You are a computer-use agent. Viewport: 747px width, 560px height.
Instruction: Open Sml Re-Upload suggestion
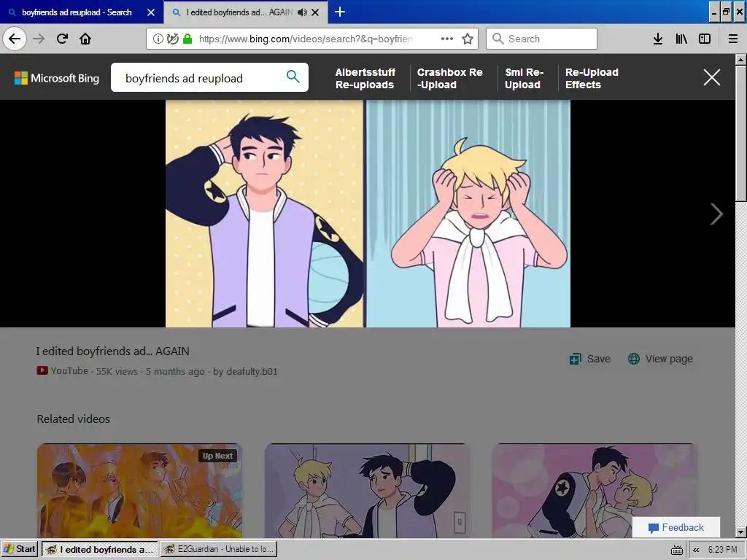(524, 79)
